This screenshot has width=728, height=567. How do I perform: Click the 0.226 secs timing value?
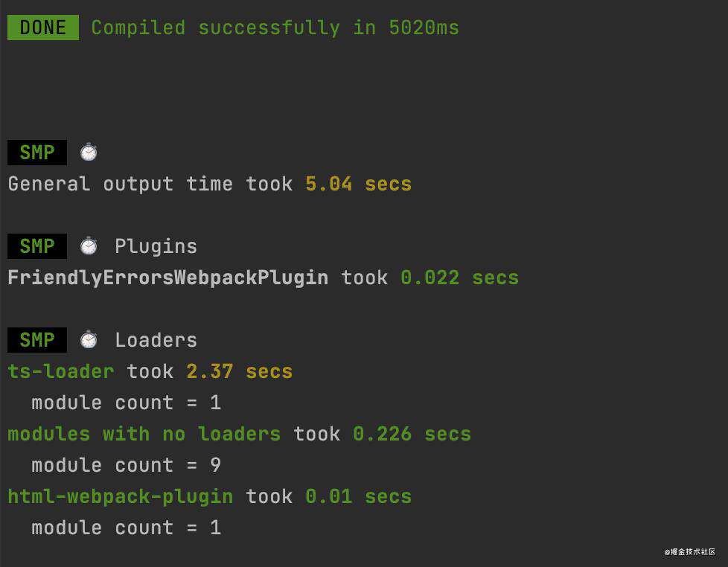coord(412,435)
